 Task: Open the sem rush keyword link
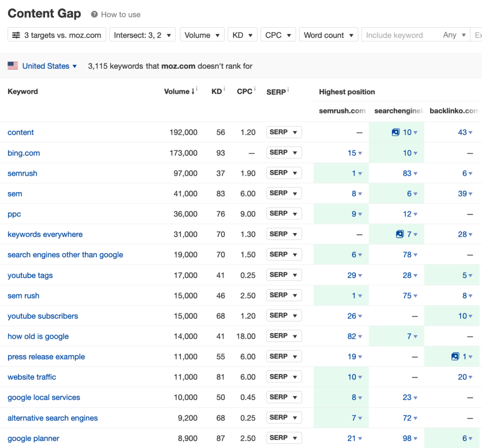24,296
